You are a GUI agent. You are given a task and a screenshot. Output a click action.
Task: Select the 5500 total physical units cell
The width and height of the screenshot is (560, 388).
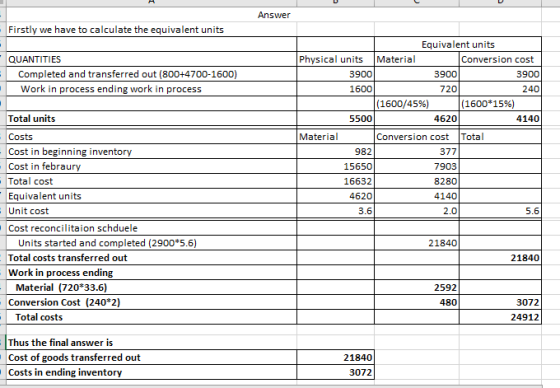(x=335, y=118)
